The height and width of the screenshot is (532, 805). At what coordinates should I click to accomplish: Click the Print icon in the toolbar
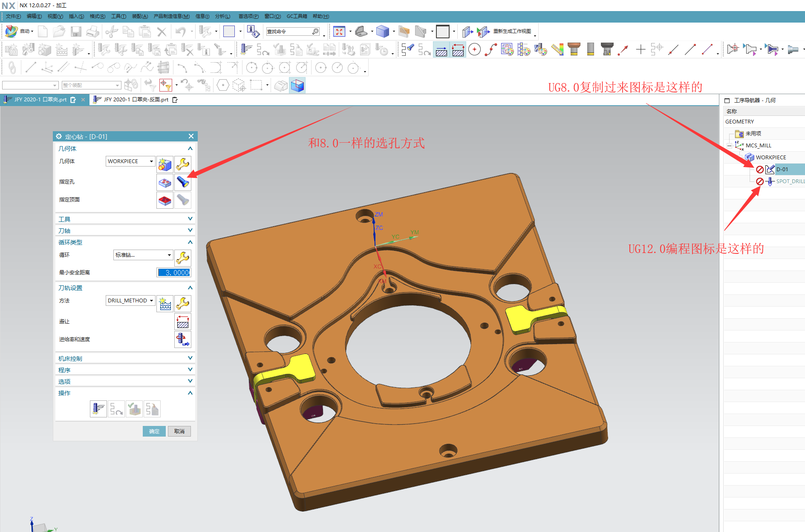point(92,32)
